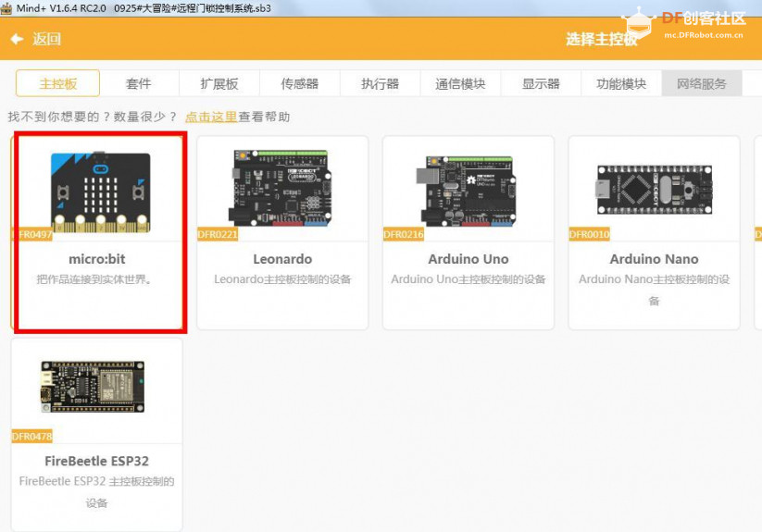
Task: Open the 功能模块 tab
Action: point(621,83)
